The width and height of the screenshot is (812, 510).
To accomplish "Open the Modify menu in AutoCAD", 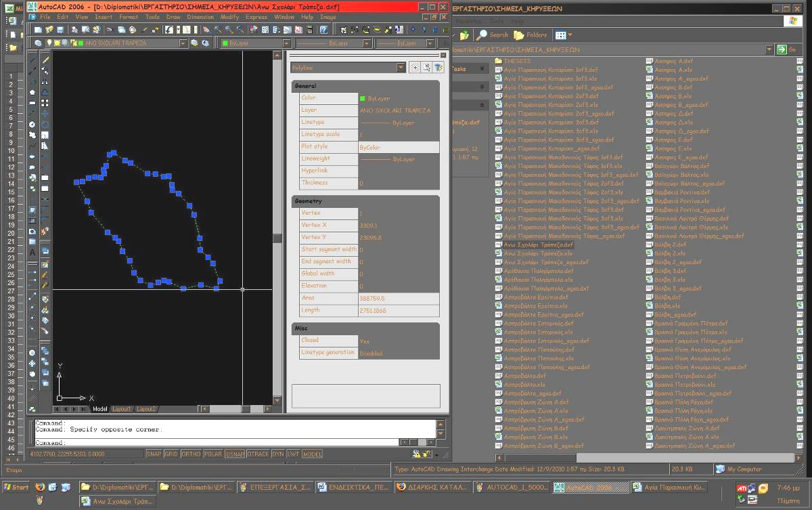I will 229,16.
